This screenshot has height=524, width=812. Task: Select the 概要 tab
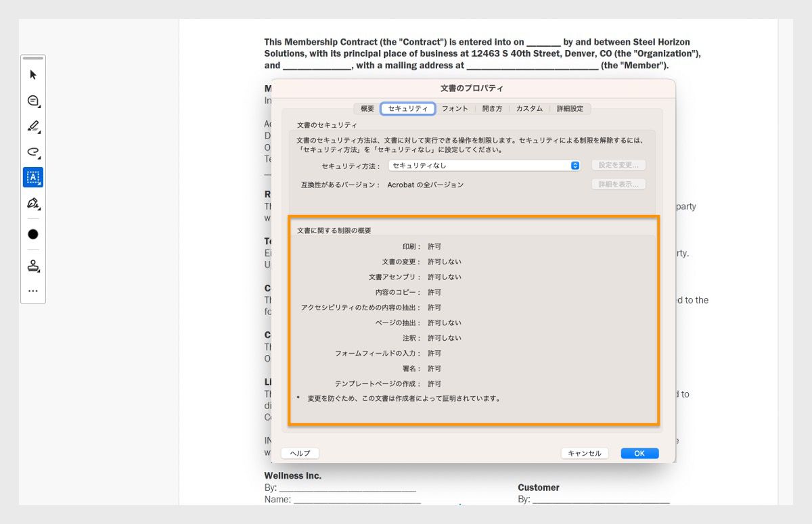pos(367,108)
